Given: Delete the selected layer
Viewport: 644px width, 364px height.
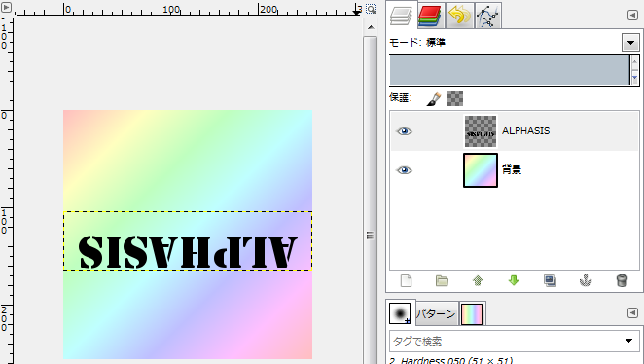Looking at the screenshot, I should coord(622,281).
